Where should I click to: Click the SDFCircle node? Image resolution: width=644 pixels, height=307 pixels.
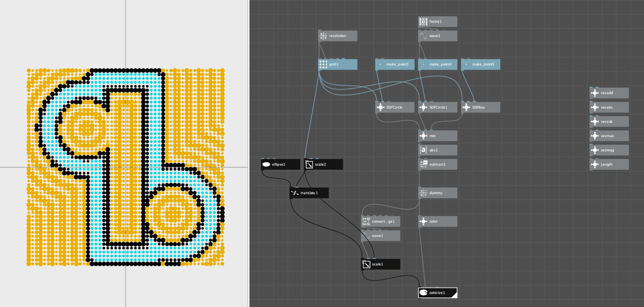coord(395,107)
